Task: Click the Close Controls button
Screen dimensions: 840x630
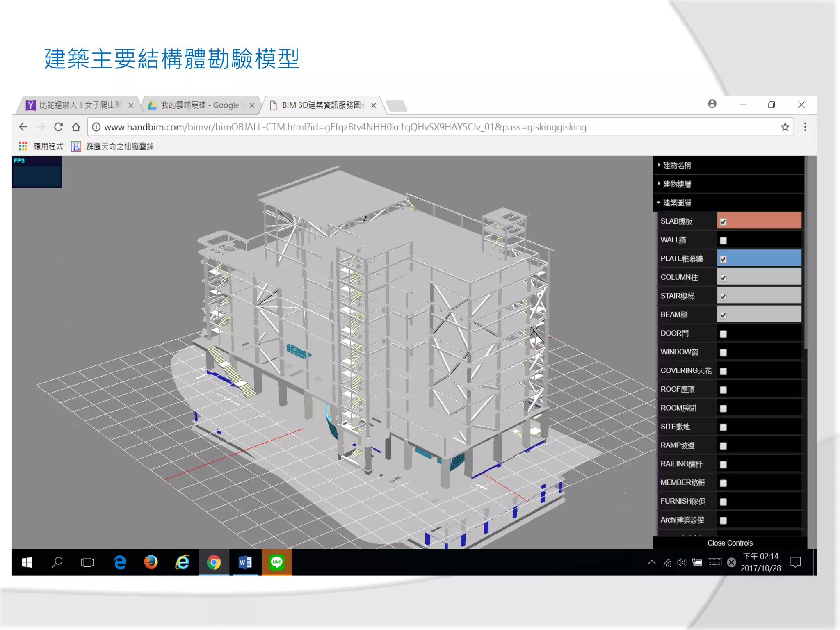Action: [730, 543]
